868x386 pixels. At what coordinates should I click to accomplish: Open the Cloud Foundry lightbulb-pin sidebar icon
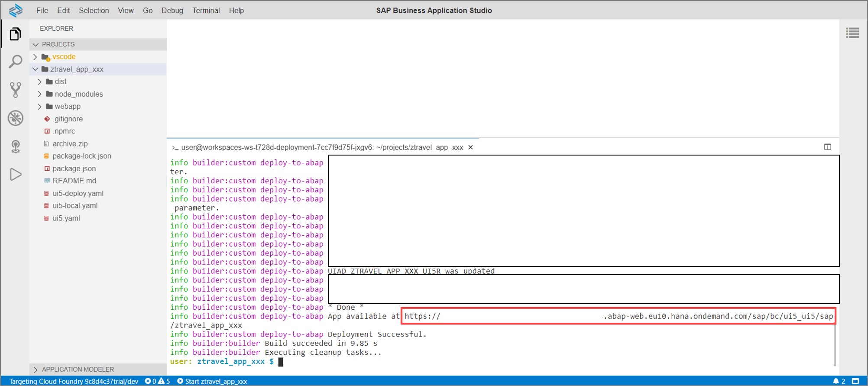[x=15, y=146]
